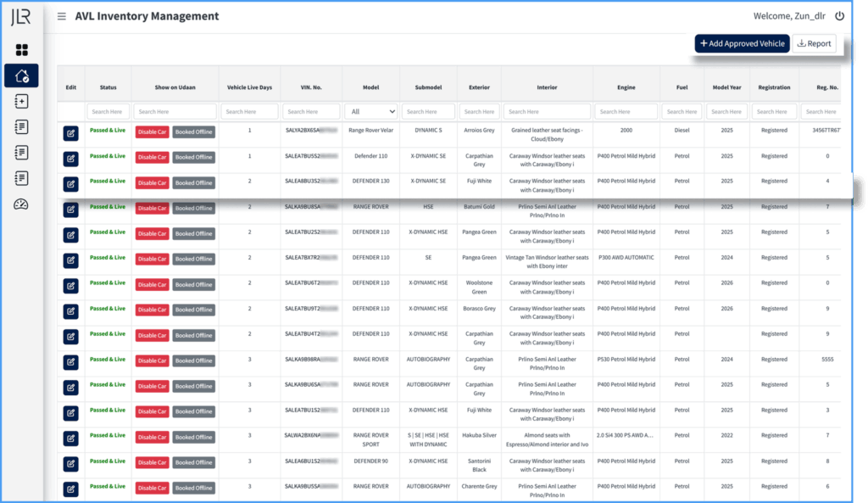Screen dimensions: 868x503
Task: Disable Car for the DEFENDER 90 row
Action: (152, 462)
